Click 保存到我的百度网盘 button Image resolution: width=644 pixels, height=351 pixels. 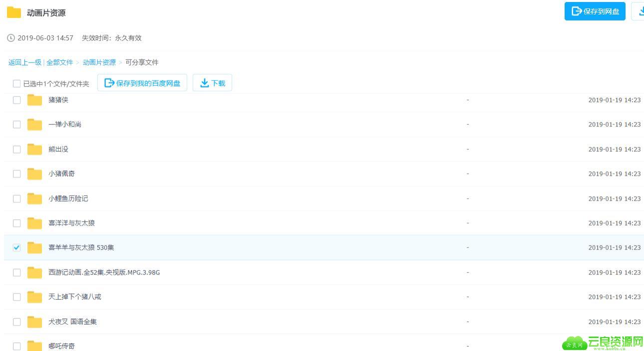click(142, 83)
